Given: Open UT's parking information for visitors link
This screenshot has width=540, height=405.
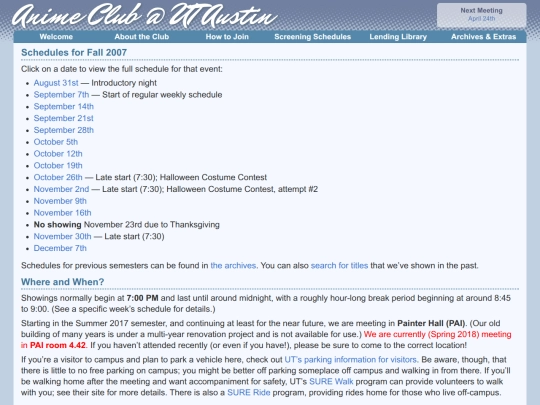Looking at the screenshot, I should (351, 360).
